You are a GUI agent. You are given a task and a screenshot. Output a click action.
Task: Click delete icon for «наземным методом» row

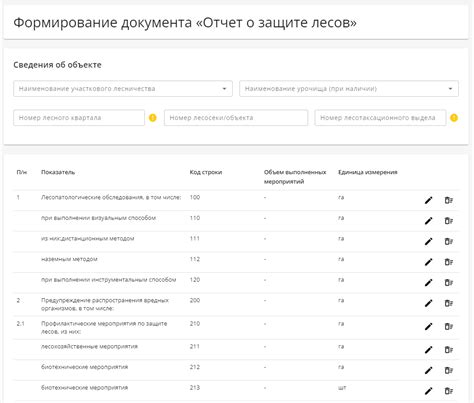coord(449,262)
